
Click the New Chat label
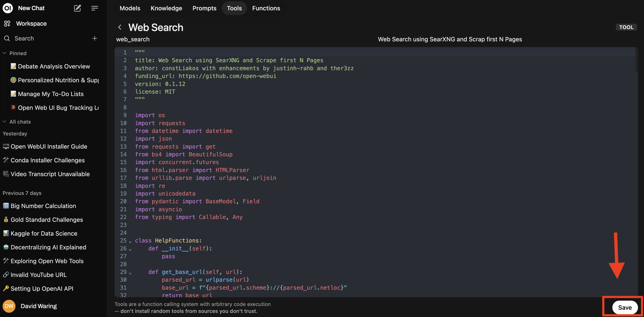(x=31, y=8)
